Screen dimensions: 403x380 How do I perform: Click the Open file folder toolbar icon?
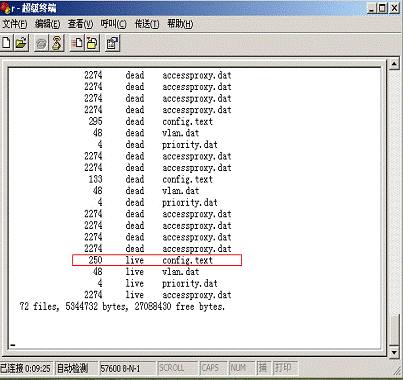point(21,43)
